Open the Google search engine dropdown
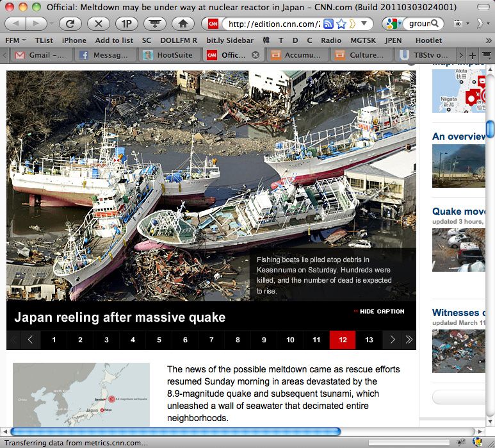Viewport: 495px width, 448px height. (x=392, y=24)
